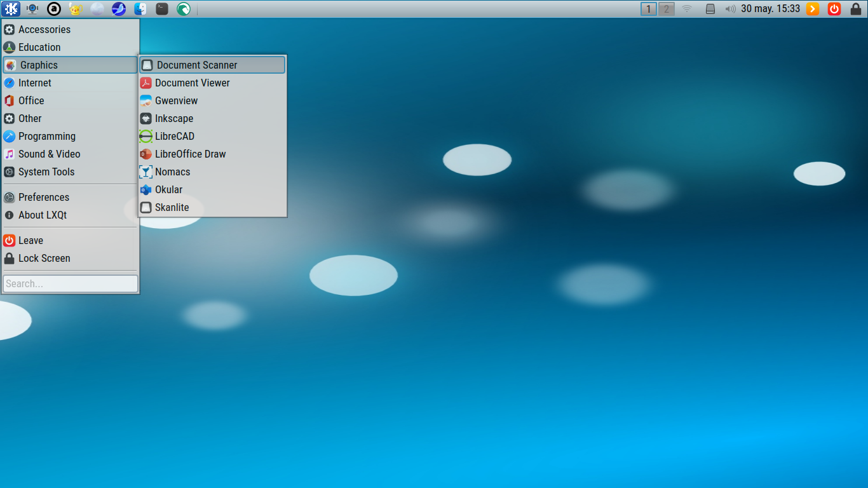
Task: Launch the pale moon globe icon
Action: (97, 9)
